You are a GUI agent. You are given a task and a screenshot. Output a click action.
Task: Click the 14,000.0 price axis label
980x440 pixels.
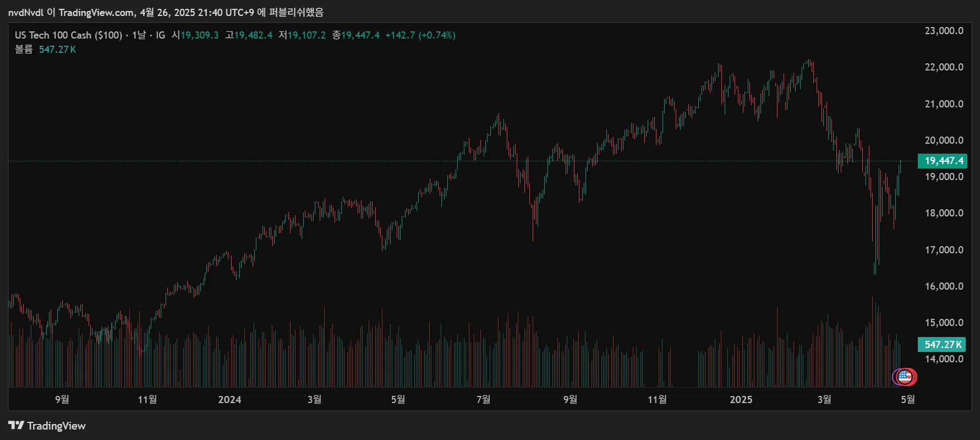944,359
